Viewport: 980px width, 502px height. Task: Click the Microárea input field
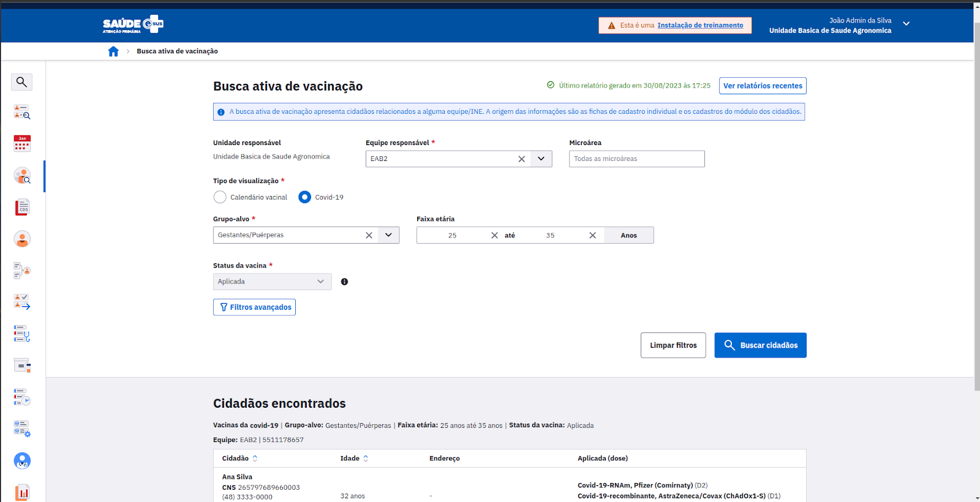point(636,159)
